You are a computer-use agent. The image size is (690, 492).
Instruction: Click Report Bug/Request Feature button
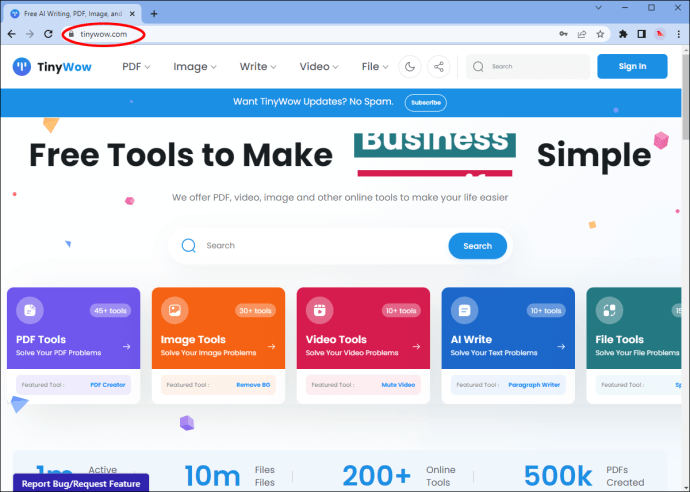81,483
